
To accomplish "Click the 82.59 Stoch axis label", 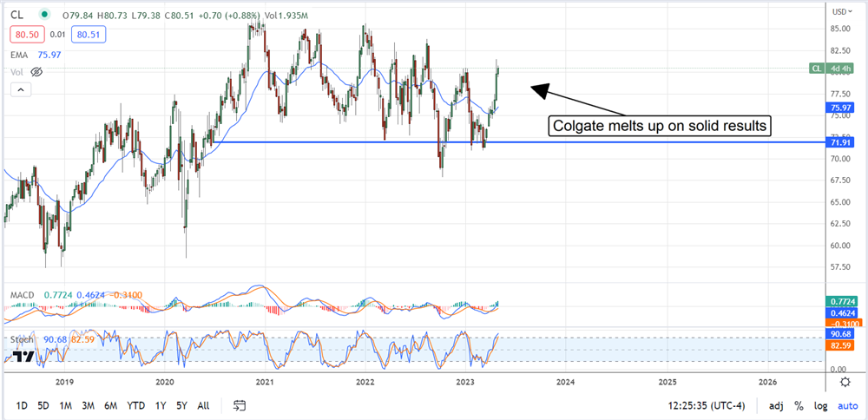I will tap(841, 345).
